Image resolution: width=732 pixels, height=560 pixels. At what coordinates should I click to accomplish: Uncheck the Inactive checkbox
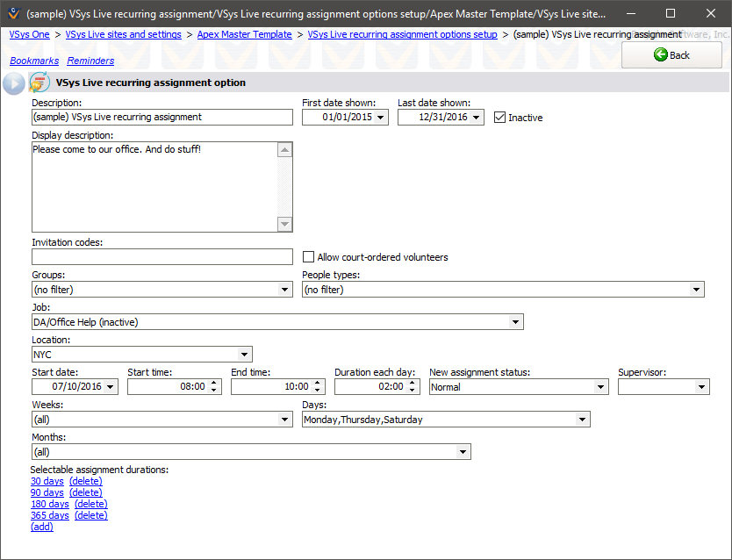[500, 118]
